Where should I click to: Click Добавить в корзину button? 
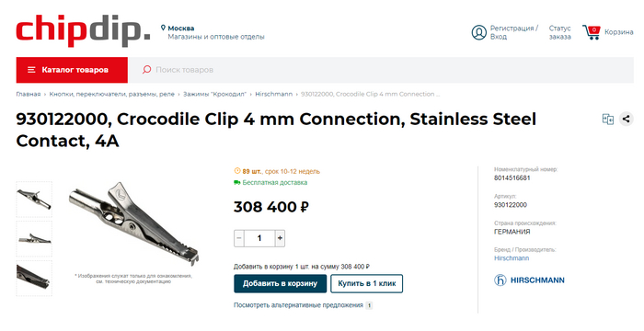pos(280,283)
